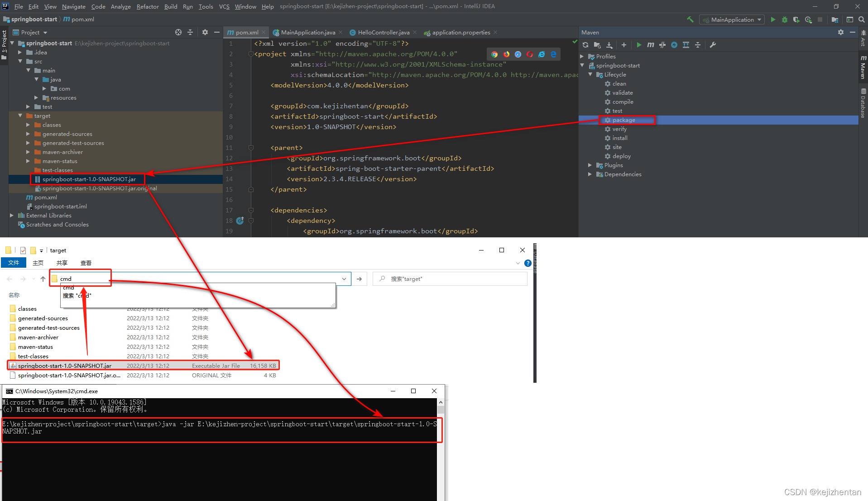Viewport: 868px width, 501px height.
Task: Open the Explorer 文件 ribbon tab
Action: (14, 263)
